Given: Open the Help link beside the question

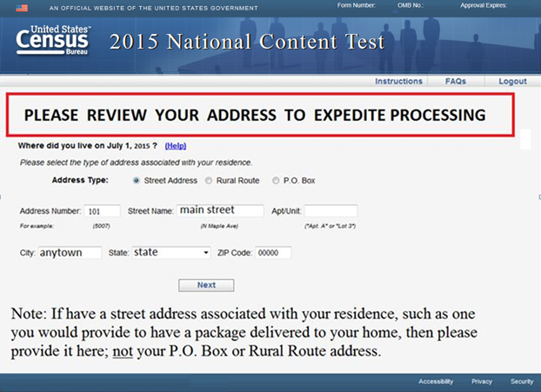Looking at the screenshot, I should (x=176, y=146).
